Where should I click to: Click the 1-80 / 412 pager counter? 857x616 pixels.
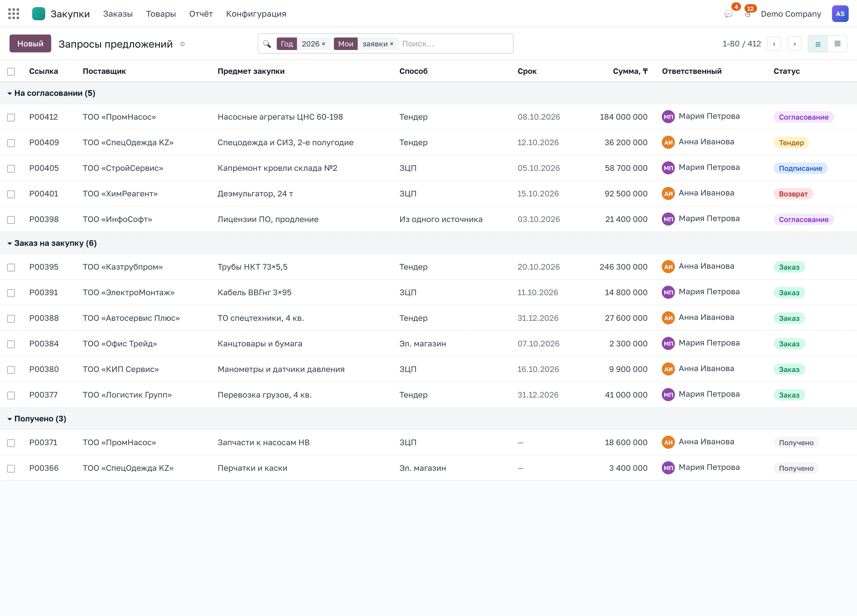pyautogui.click(x=741, y=44)
